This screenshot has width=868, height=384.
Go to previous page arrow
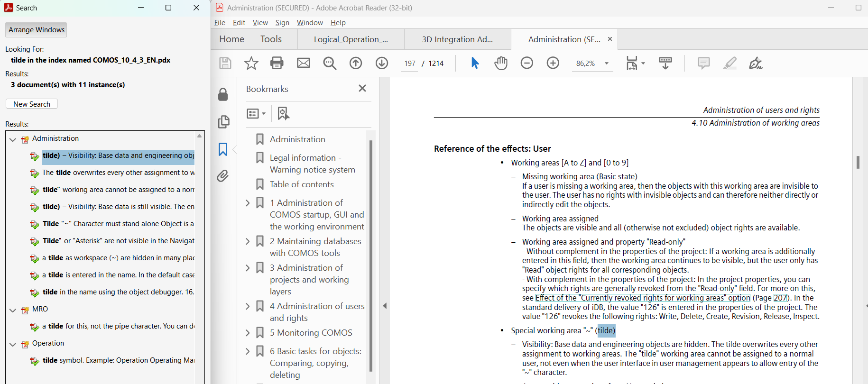point(356,63)
